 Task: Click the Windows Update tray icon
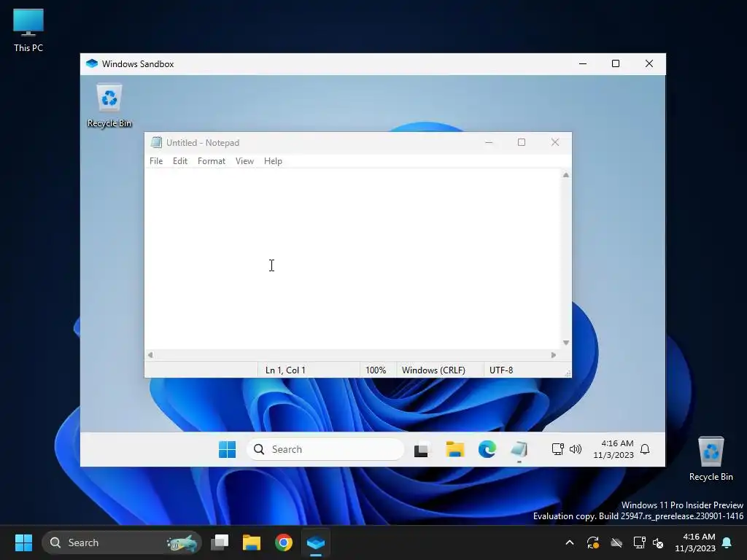click(592, 542)
